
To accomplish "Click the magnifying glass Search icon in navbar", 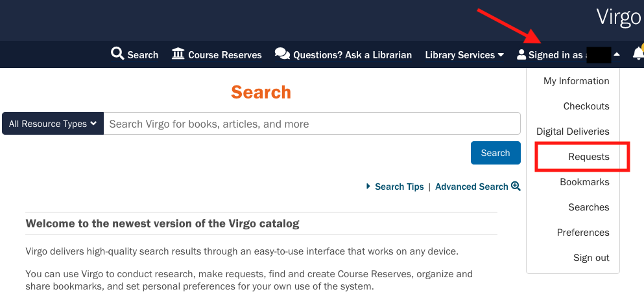I will (x=117, y=54).
